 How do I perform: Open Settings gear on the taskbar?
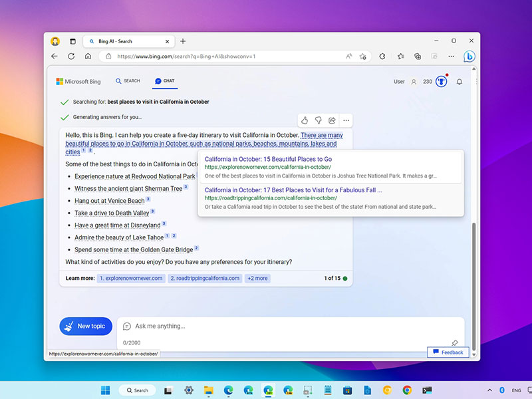(189, 390)
